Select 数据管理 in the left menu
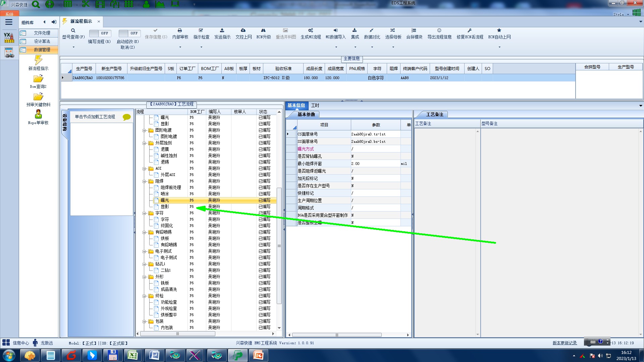 point(42,50)
